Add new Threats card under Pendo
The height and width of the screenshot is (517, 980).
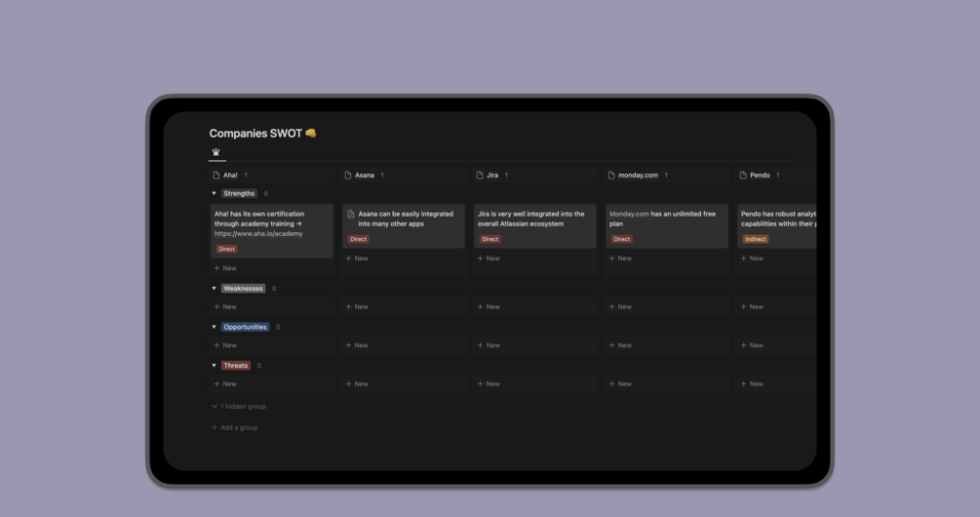point(753,383)
